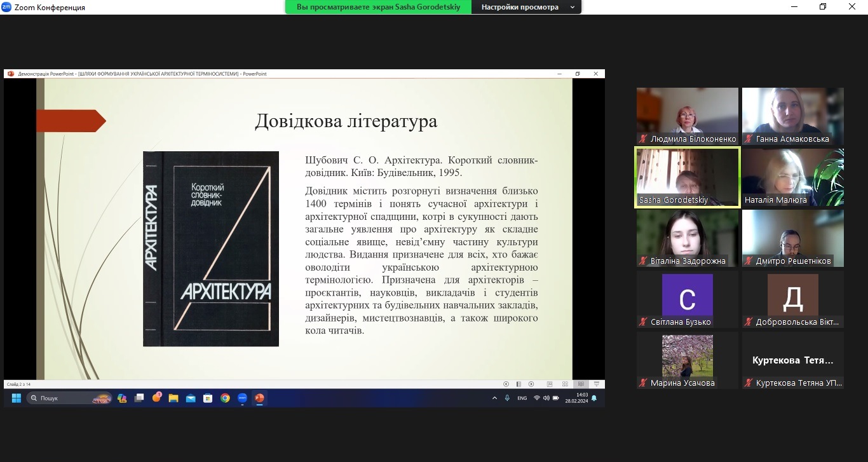Select Людмила Білоконенко's video tile

click(688, 116)
